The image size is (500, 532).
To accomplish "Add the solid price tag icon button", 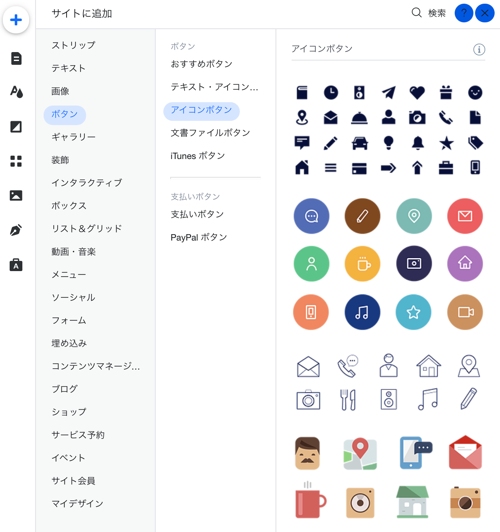I will point(475,143).
